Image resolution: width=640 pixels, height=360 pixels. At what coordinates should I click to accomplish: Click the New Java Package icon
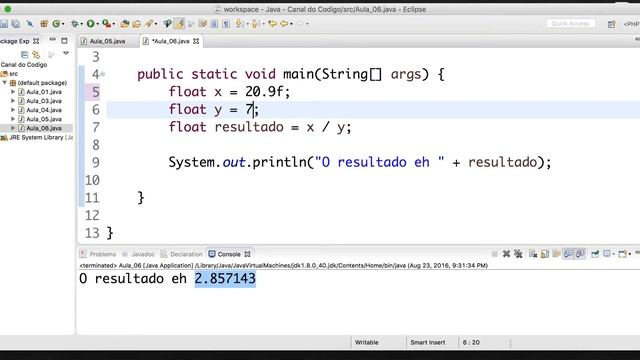pos(44,24)
